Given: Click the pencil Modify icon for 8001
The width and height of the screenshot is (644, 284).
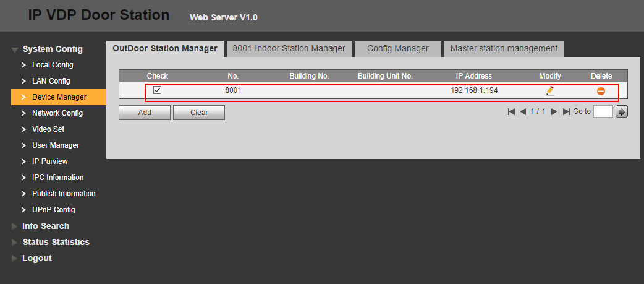Looking at the screenshot, I should click(549, 91).
